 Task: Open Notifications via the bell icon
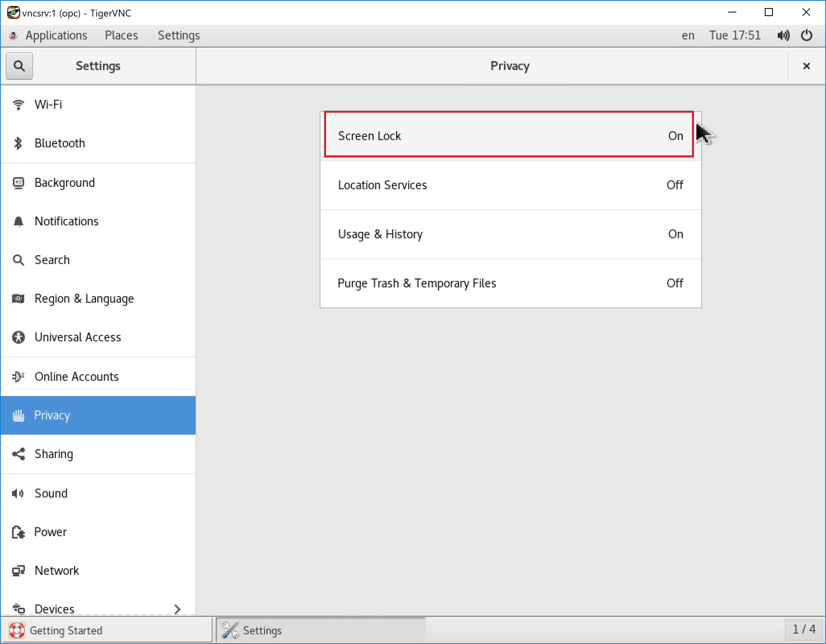18,221
